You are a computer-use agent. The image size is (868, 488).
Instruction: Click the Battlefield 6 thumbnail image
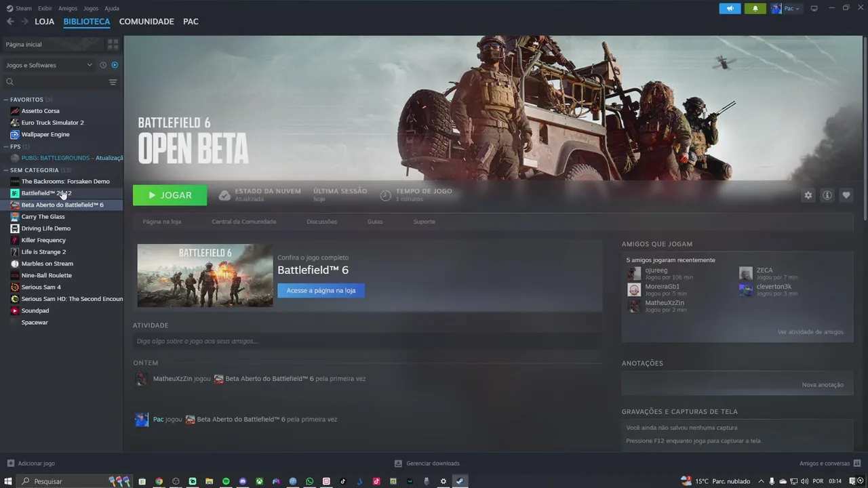205,275
